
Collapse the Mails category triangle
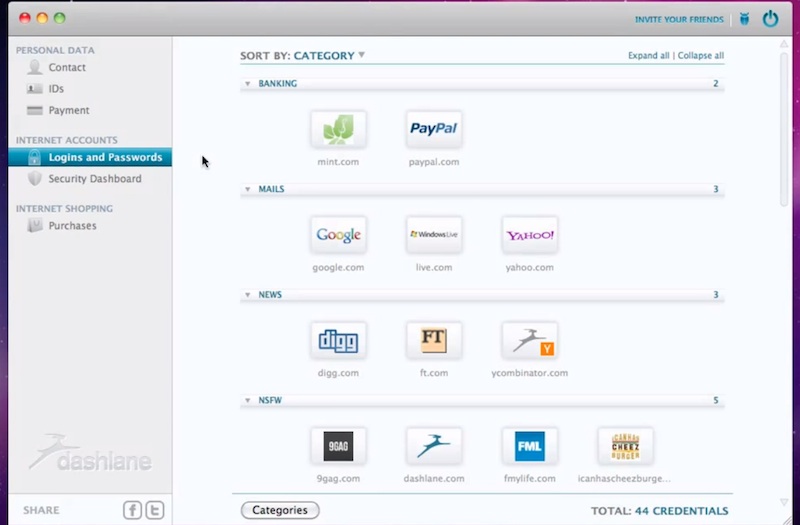[248, 189]
